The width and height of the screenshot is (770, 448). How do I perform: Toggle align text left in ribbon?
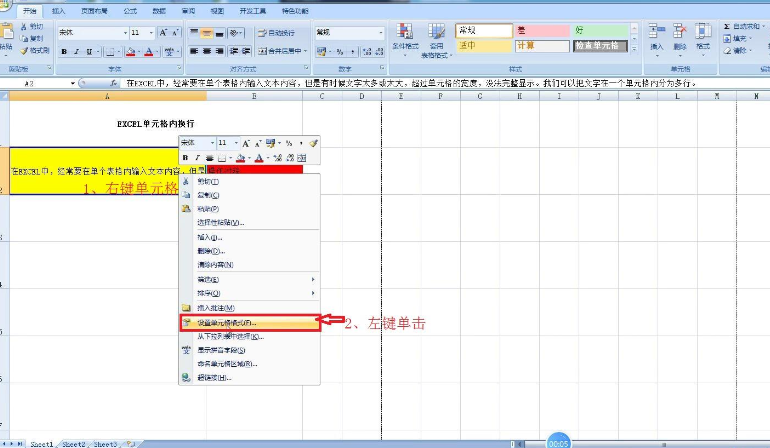[194, 51]
